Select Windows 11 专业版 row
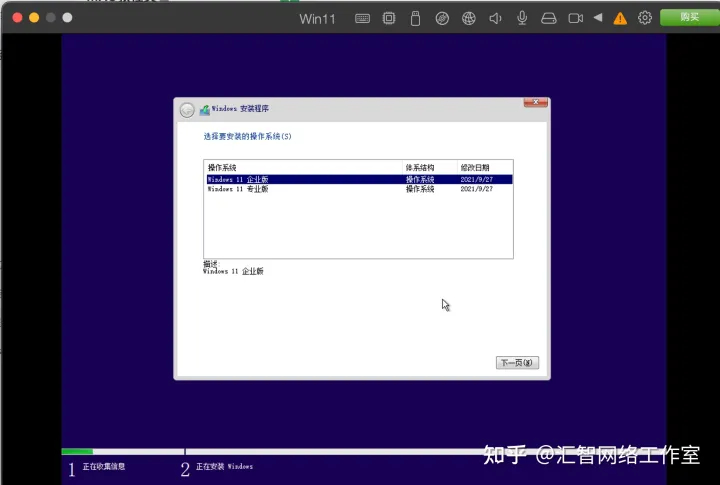 click(360, 189)
